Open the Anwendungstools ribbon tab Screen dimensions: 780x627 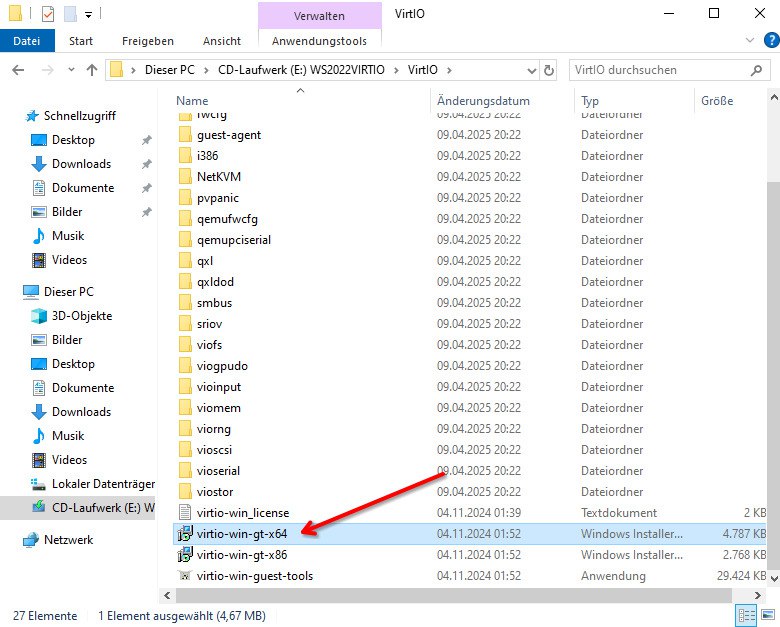coord(319,41)
